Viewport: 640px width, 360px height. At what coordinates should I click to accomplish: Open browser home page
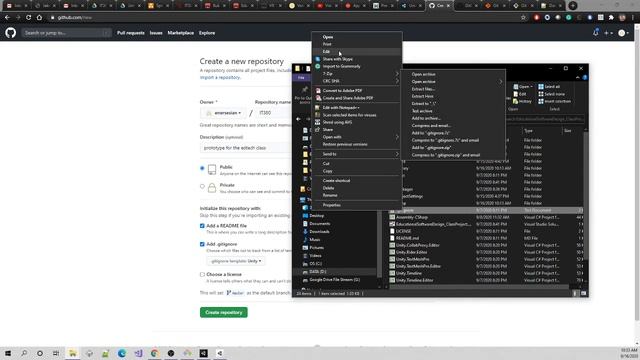(x=39, y=18)
